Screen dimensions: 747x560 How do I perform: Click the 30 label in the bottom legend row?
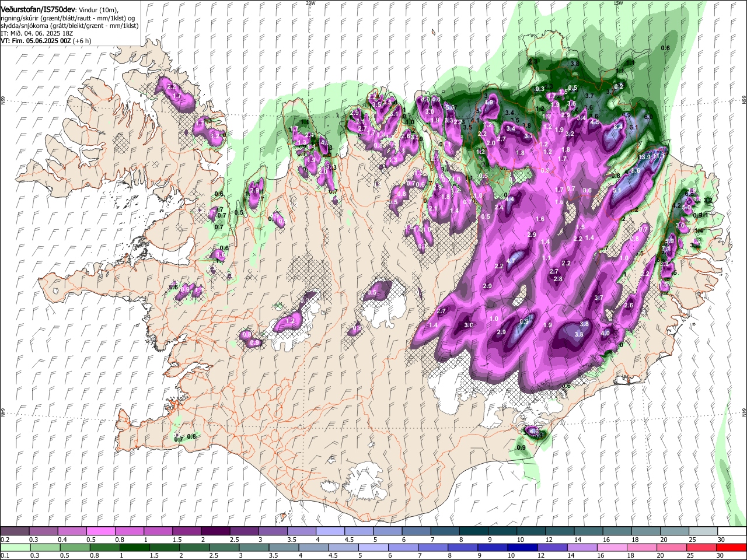721,555
